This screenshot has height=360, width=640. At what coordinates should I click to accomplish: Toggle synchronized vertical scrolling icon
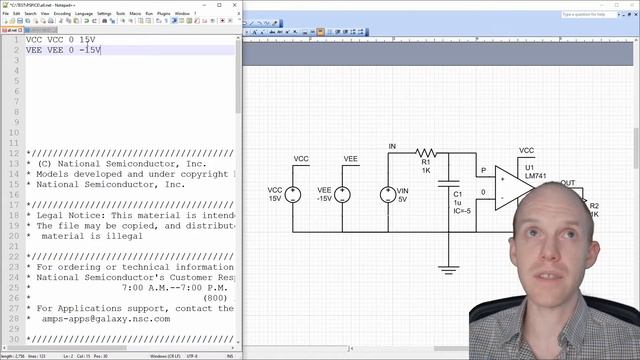tap(140, 21)
